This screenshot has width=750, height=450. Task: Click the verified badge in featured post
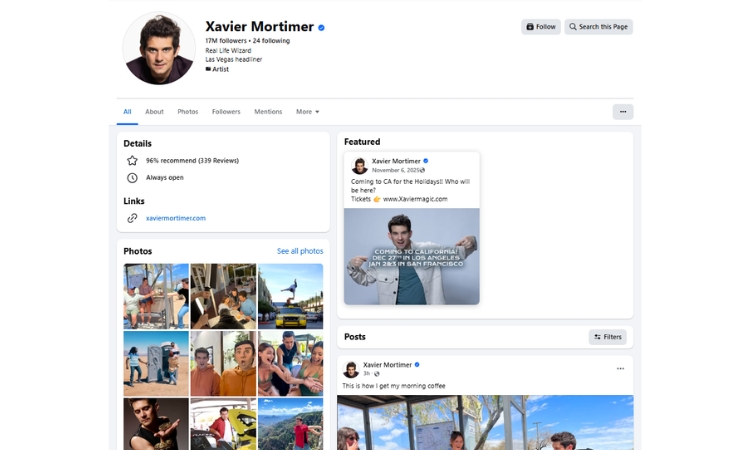[x=426, y=161]
